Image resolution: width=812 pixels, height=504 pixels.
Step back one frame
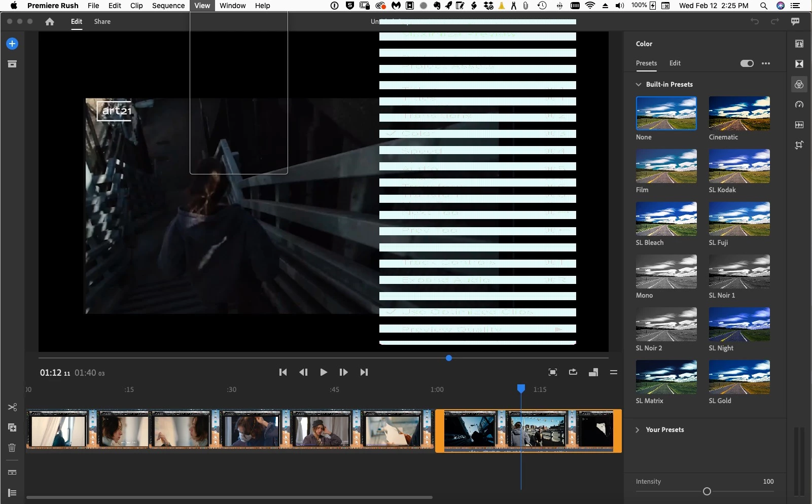coord(303,372)
